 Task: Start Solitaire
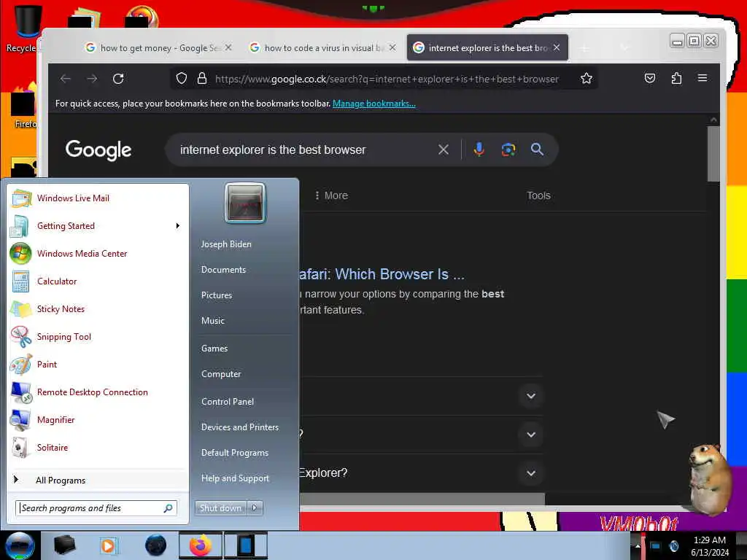[98, 448]
